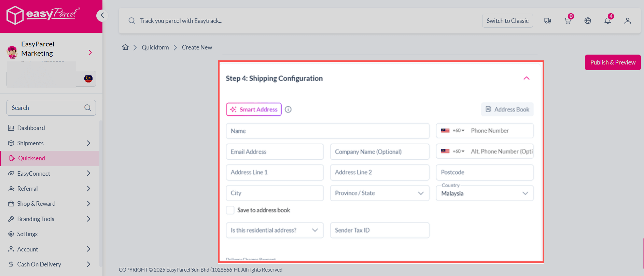Click the Settings gear icon

(x=11, y=234)
